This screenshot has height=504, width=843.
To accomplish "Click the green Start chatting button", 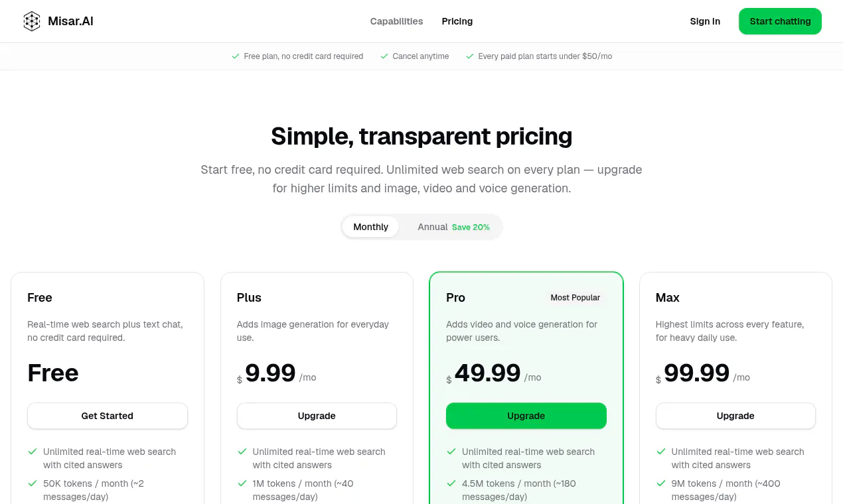I will coord(780,21).
